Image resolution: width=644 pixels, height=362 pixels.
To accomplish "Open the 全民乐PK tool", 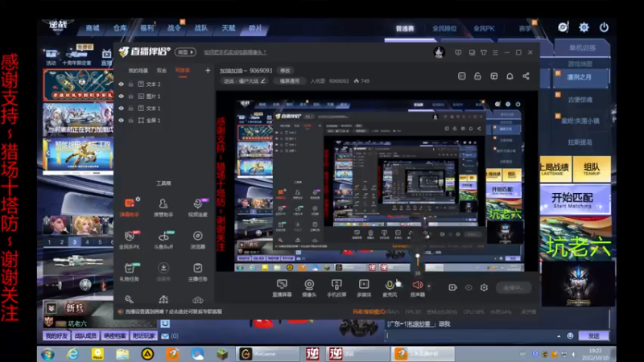I will coord(130,240).
